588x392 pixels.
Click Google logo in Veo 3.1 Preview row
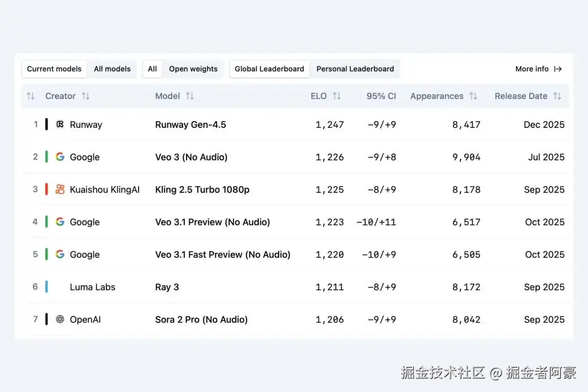tap(60, 222)
